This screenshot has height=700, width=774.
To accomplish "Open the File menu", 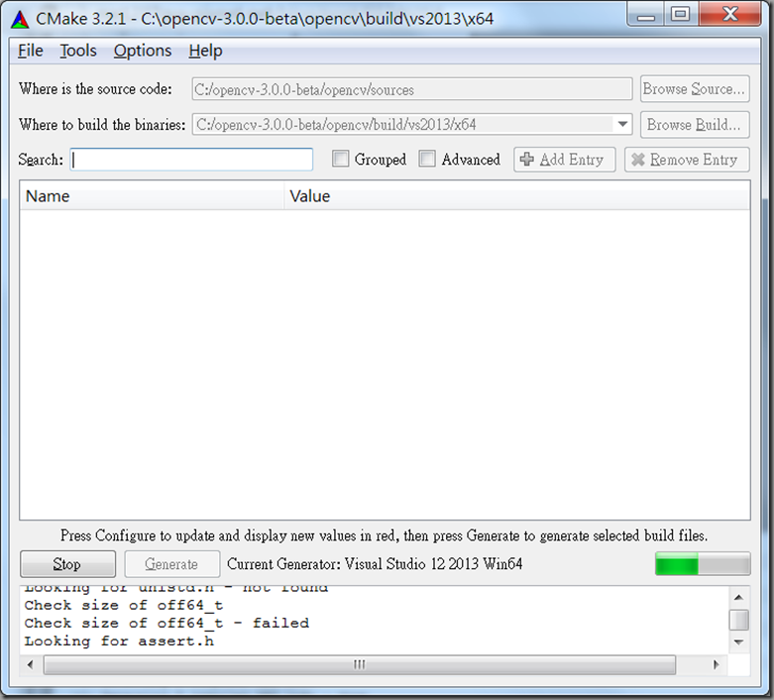I will point(31,51).
